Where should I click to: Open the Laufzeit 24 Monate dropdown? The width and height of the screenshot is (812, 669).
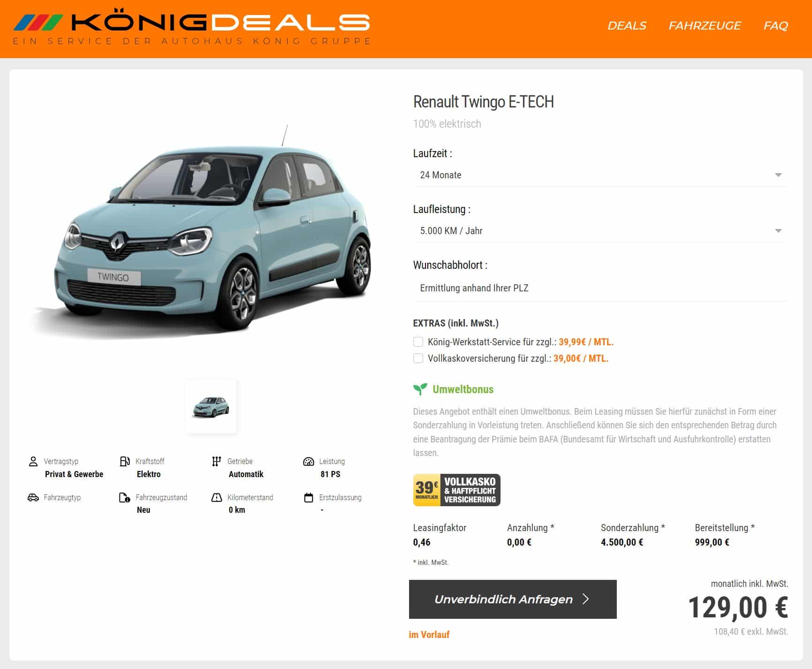click(600, 175)
